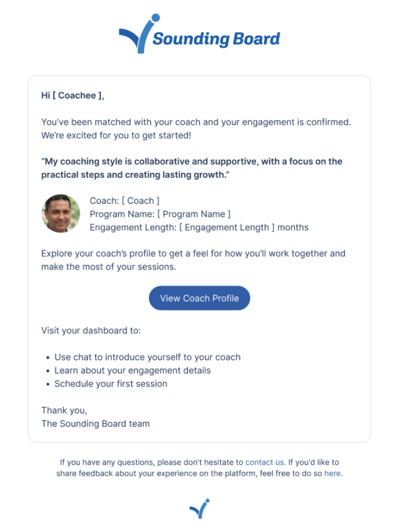Screen dimensions: 399x532
Task: Select the "Coach: [ Coach ]" line
Action: pos(124,200)
